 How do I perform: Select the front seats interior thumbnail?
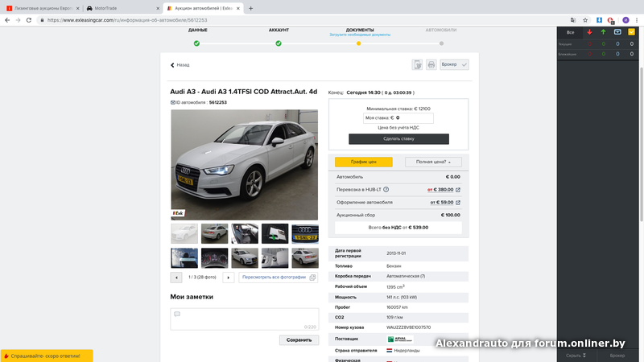245,233
